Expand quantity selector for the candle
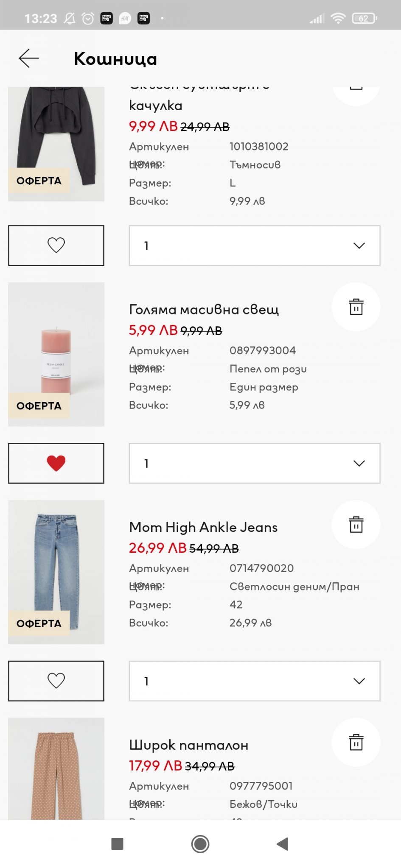This screenshot has width=401, height=868. [255, 463]
